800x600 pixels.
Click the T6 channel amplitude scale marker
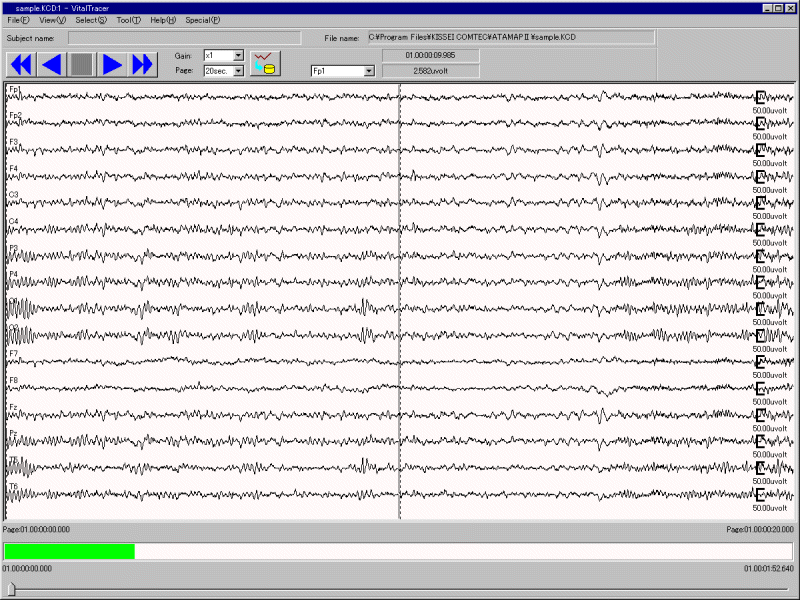tap(761, 494)
